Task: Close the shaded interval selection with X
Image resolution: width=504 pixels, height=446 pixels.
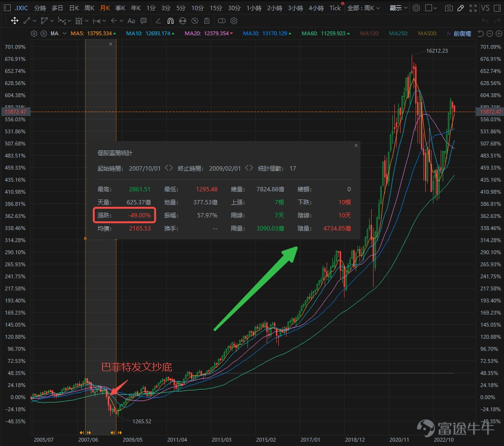Action: click(x=111, y=43)
